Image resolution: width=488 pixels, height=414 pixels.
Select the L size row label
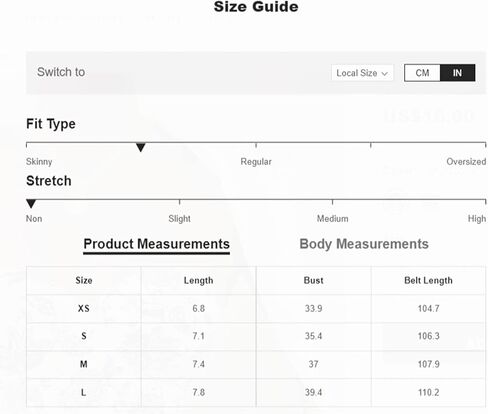click(x=84, y=392)
